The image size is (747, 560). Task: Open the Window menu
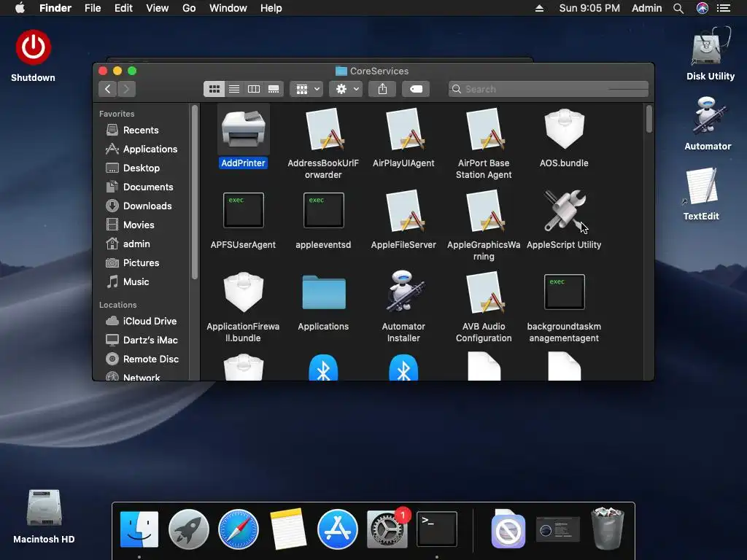pyautogui.click(x=228, y=8)
